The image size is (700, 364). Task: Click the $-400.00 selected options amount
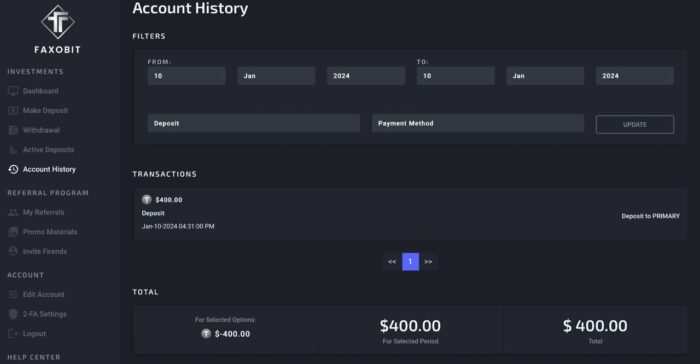[232, 334]
